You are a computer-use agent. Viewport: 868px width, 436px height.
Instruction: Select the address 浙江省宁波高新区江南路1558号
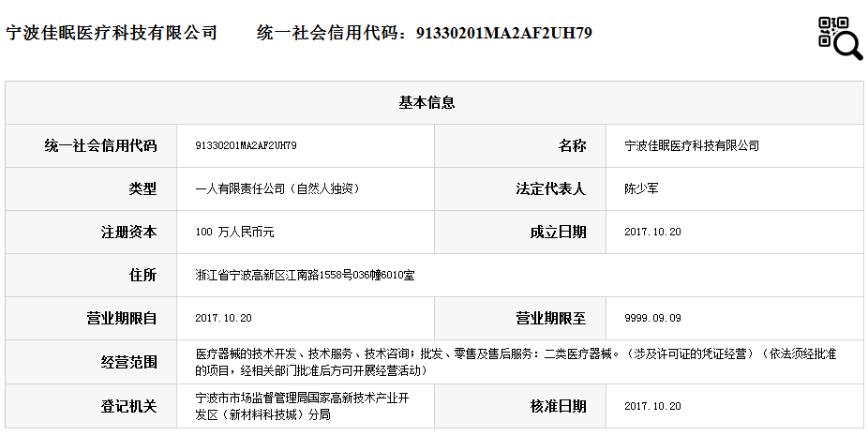[274, 275]
